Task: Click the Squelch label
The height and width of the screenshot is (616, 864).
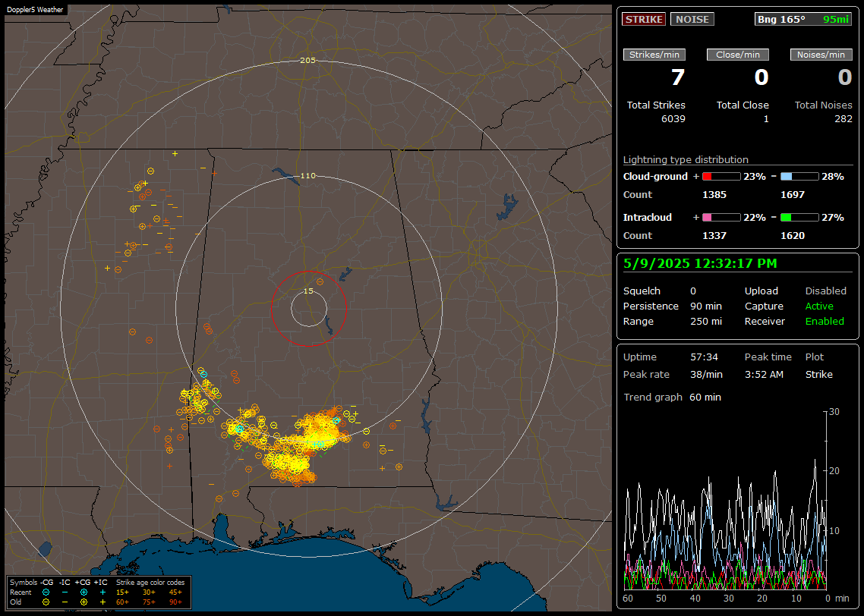Action: (642, 291)
